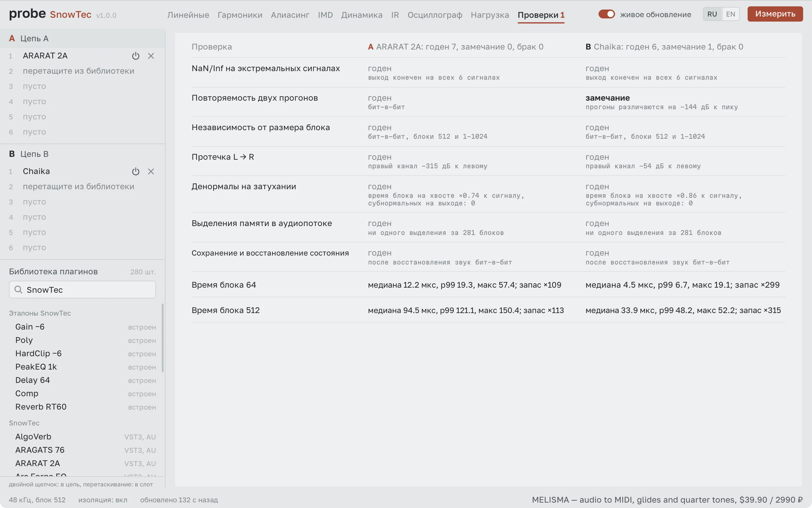Show the Осциллограф tab

point(435,15)
